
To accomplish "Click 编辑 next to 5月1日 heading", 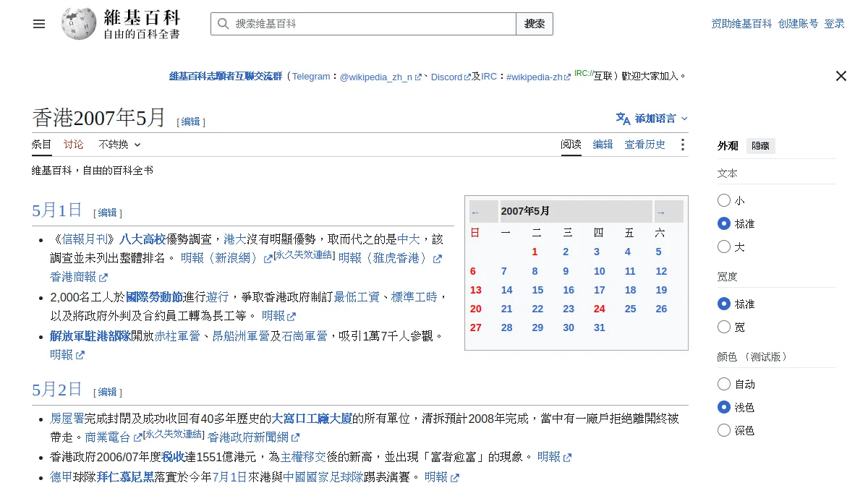I will point(108,213).
